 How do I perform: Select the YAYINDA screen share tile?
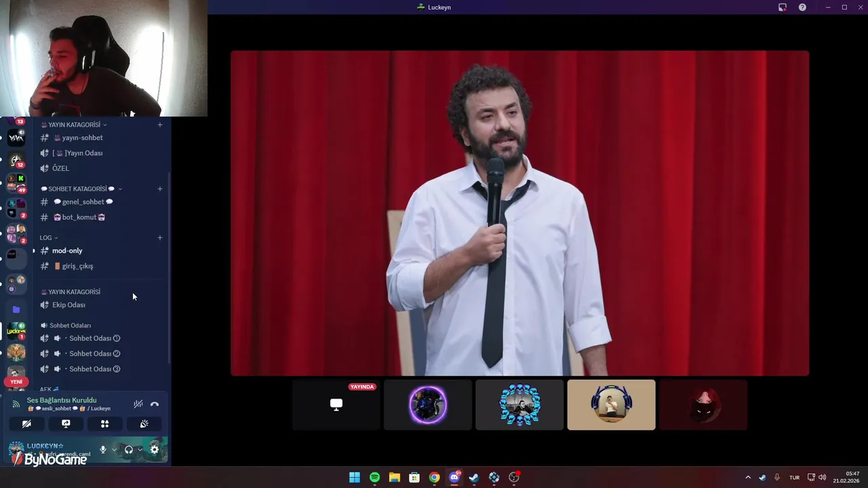pyautogui.click(x=336, y=405)
